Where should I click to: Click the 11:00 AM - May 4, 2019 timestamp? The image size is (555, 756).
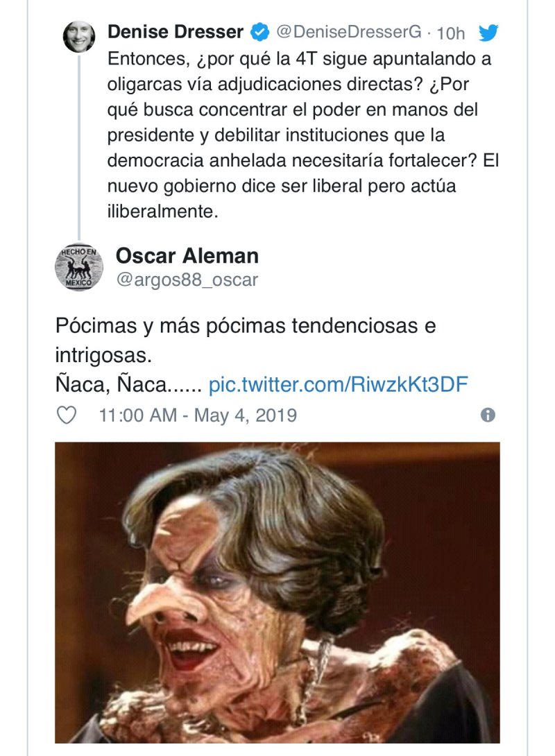pyautogui.click(x=198, y=415)
